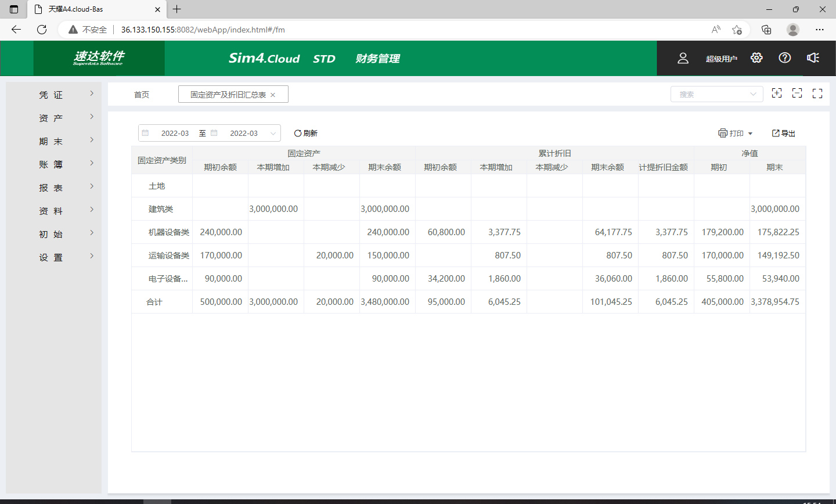Switch to the 首页 tab
Viewport: 836px width, 504px height.
point(142,95)
